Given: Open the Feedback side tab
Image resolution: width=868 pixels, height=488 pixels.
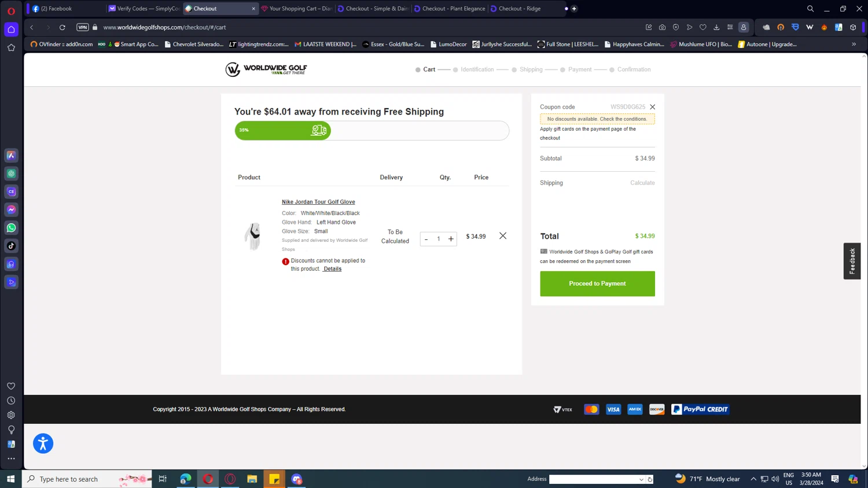Looking at the screenshot, I should pyautogui.click(x=852, y=261).
